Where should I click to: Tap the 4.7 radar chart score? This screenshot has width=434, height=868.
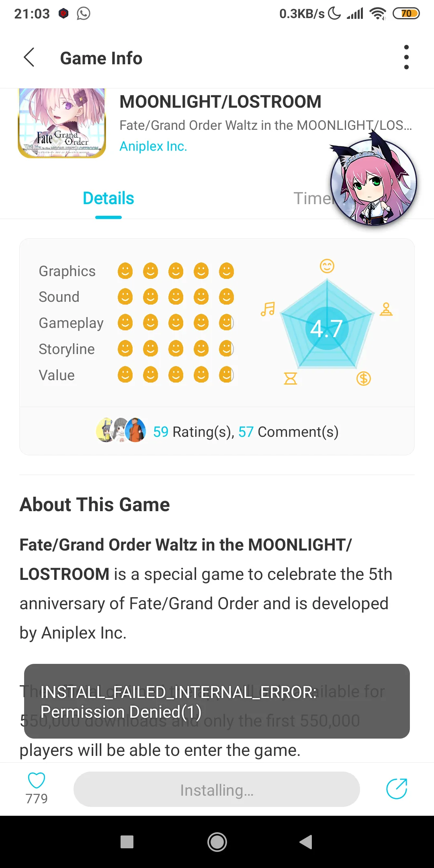click(327, 329)
